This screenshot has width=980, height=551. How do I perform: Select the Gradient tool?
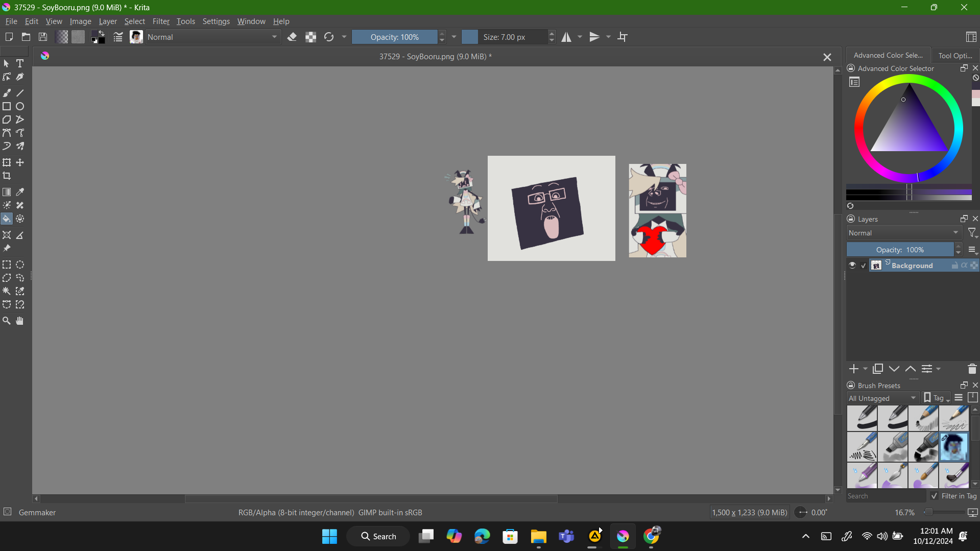[x=7, y=192]
